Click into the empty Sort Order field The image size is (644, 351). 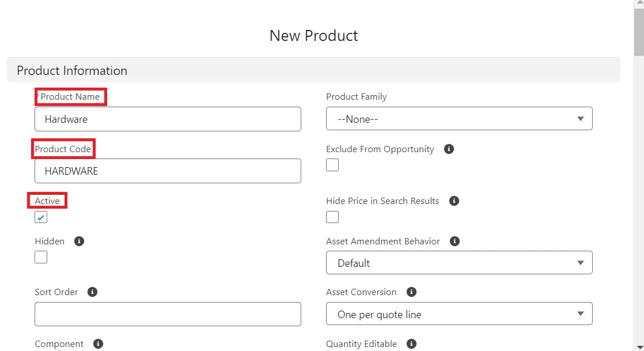click(168, 314)
